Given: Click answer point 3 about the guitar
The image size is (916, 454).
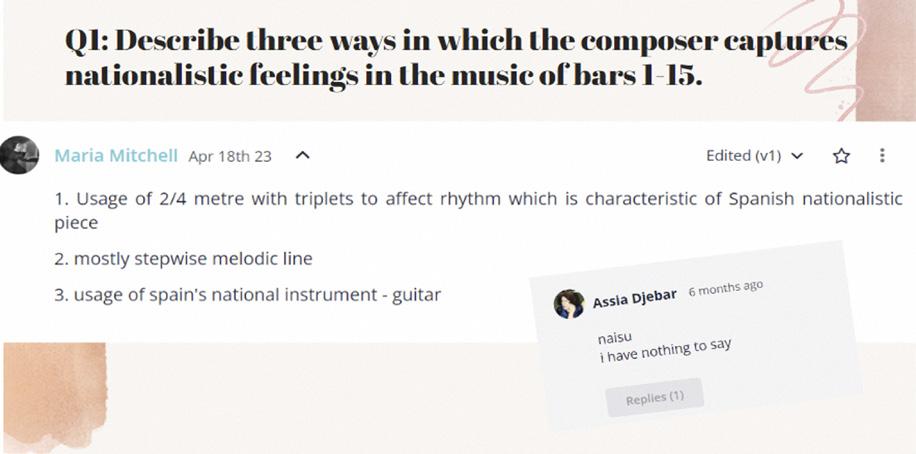Looking at the screenshot, I should point(247,295).
